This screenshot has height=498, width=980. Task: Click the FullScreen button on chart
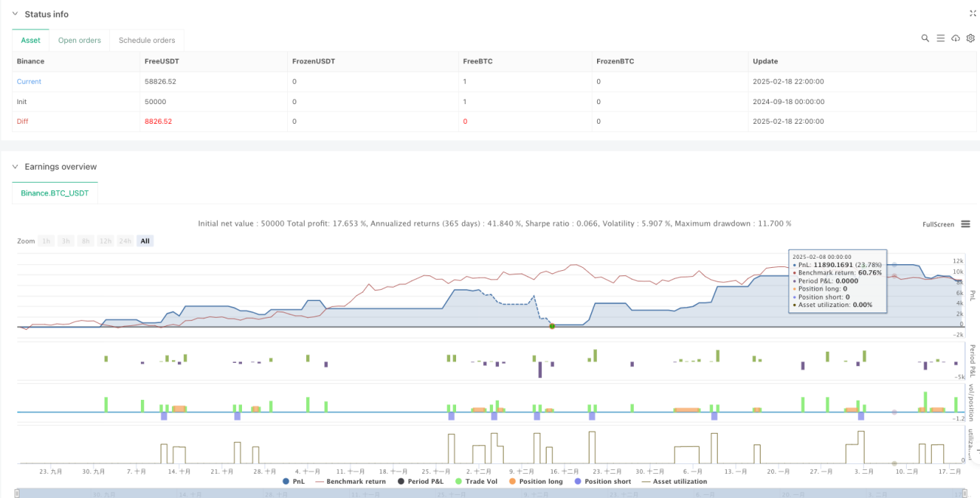point(939,224)
